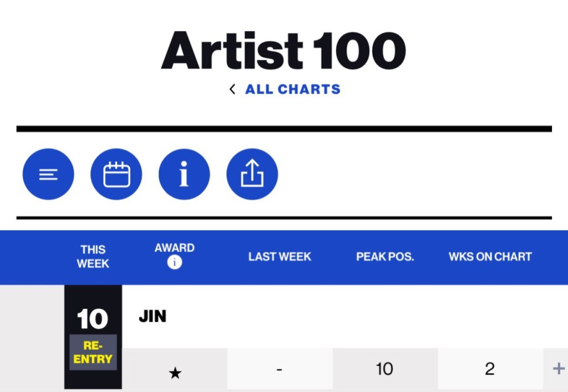Click the AWARD column header label

coord(175,248)
